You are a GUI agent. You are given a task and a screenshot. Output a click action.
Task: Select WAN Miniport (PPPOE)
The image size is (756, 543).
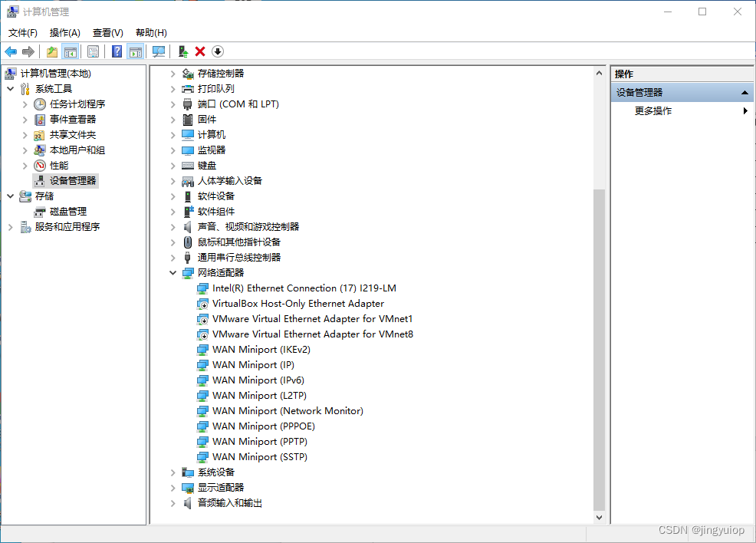[x=264, y=426]
